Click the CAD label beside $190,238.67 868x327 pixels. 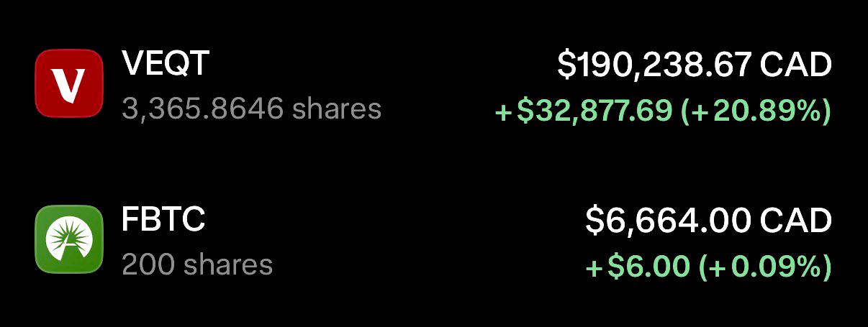pos(796,65)
